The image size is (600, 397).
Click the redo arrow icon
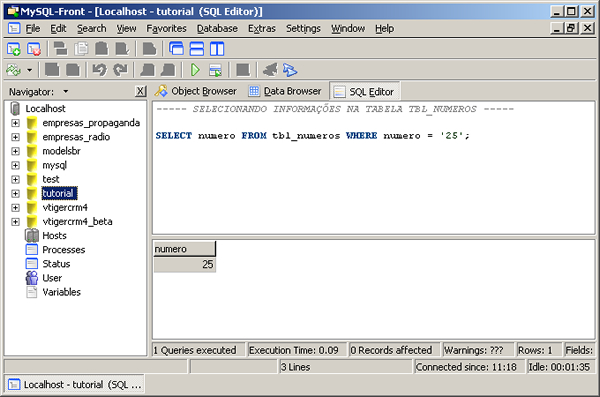pos(121,70)
